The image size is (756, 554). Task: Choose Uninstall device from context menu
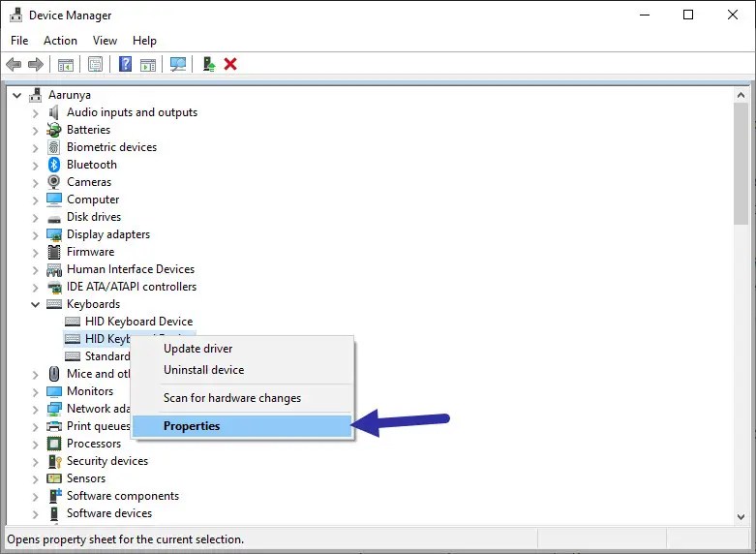pyautogui.click(x=243, y=370)
